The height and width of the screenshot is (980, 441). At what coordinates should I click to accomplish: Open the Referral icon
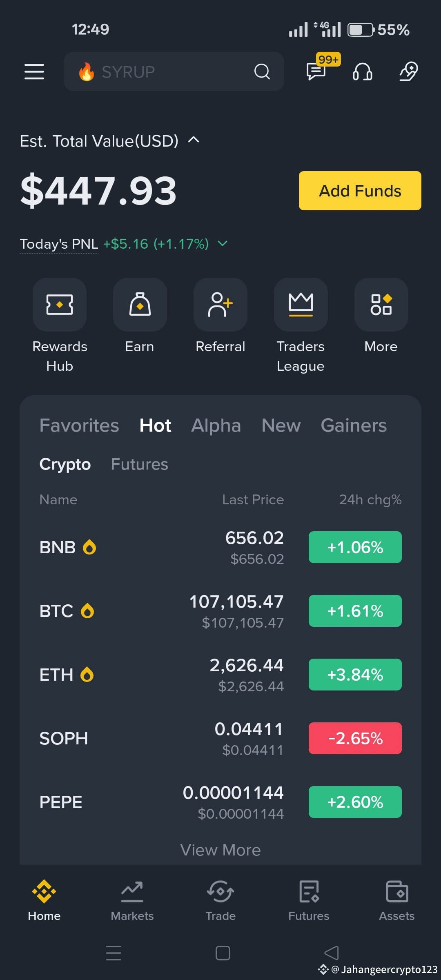[x=220, y=305]
